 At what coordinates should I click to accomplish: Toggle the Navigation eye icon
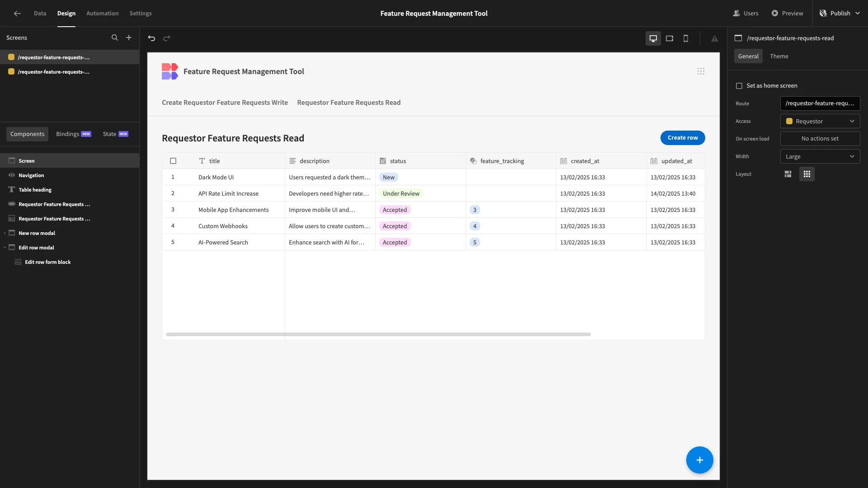point(12,175)
